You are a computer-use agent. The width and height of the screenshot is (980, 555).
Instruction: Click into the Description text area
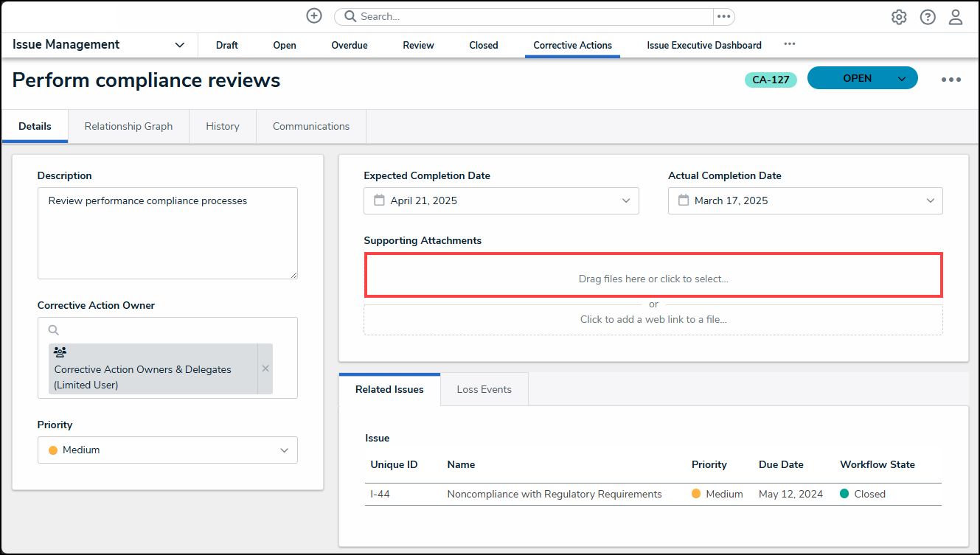[167, 232]
